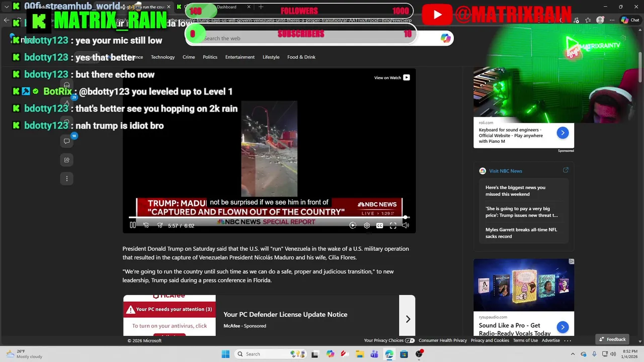The image size is (644, 362).
Task: Show hidden system tray icons
Action: (573, 354)
